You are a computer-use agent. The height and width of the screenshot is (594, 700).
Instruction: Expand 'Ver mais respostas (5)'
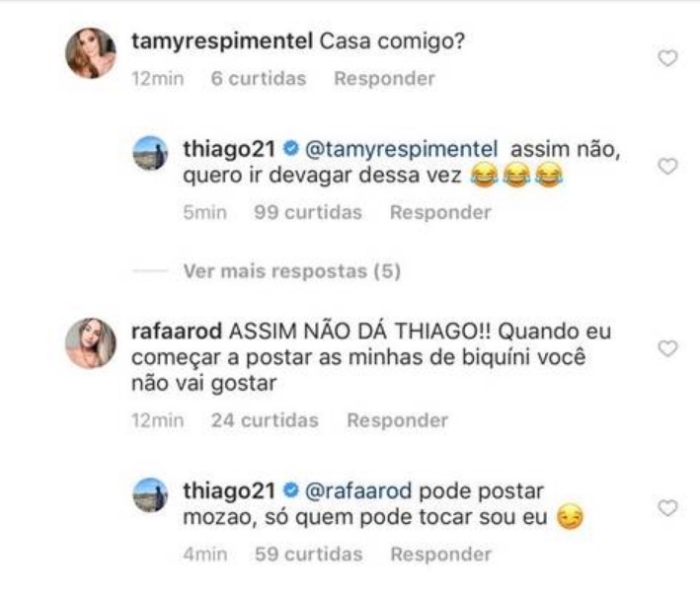292,271
